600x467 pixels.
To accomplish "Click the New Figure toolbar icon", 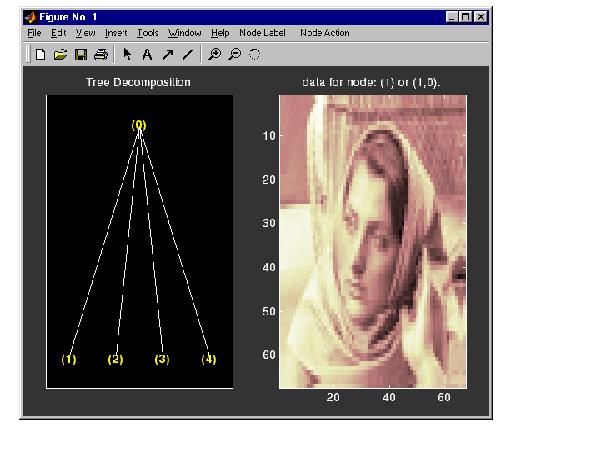I will (x=41, y=54).
